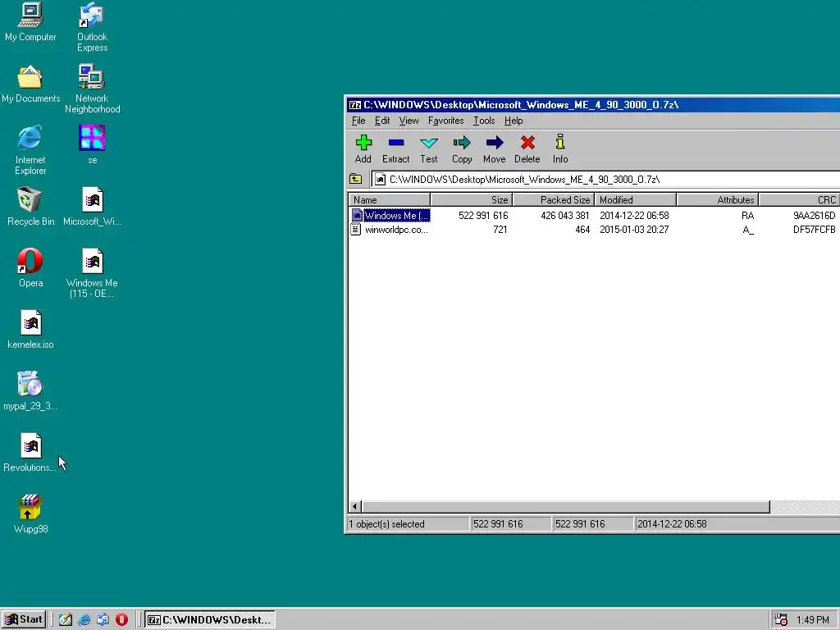Screen dimensions: 840x630
Task: Click the modified date 2015-01-03 20:27
Action: point(634,230)
